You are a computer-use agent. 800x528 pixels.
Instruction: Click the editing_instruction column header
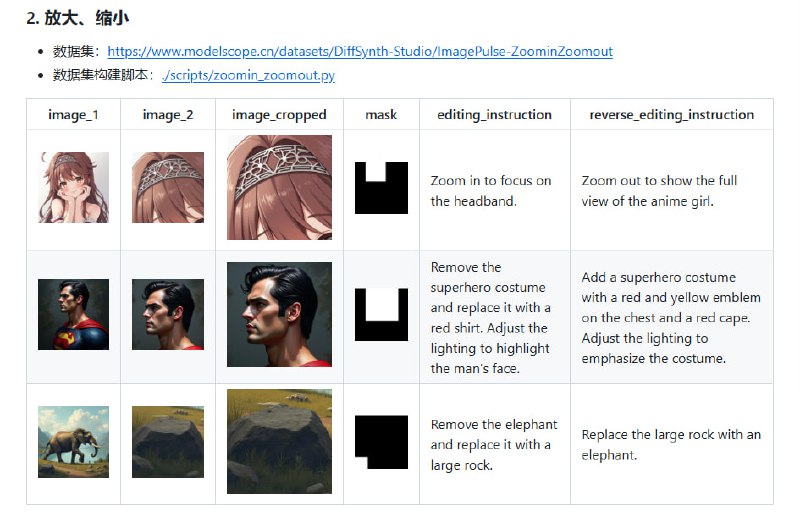tap(494, 115)
